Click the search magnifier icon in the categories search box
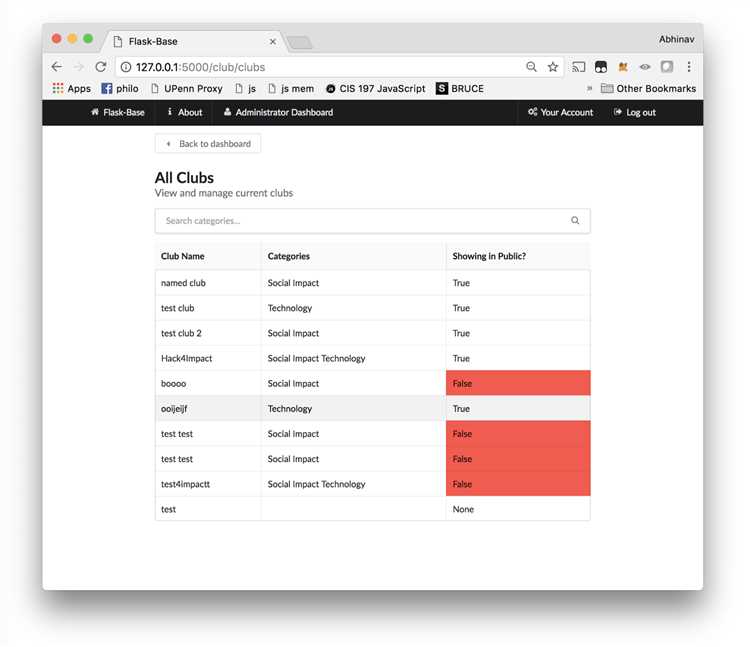 pyautogui.click(x=575, y=220)
